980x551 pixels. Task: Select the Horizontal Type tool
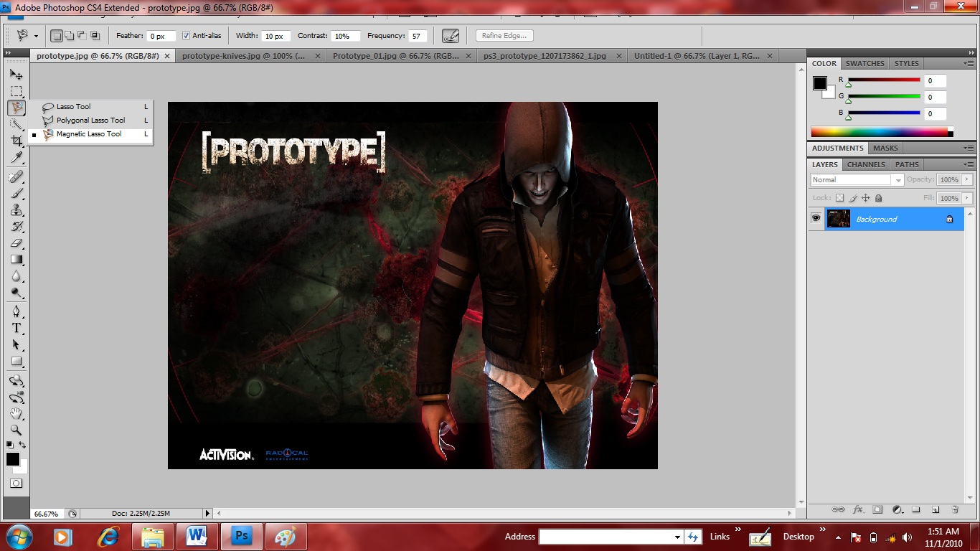16,329
